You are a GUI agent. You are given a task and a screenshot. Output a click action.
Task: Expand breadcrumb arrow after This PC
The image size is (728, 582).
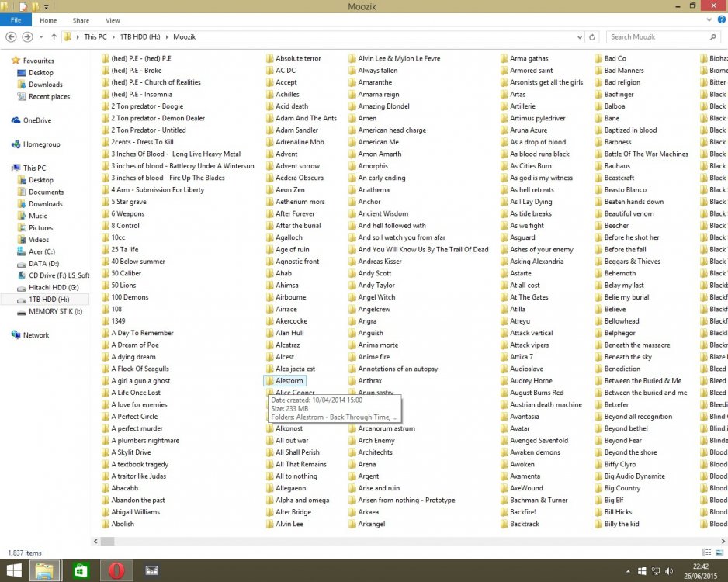click(113, 36)
